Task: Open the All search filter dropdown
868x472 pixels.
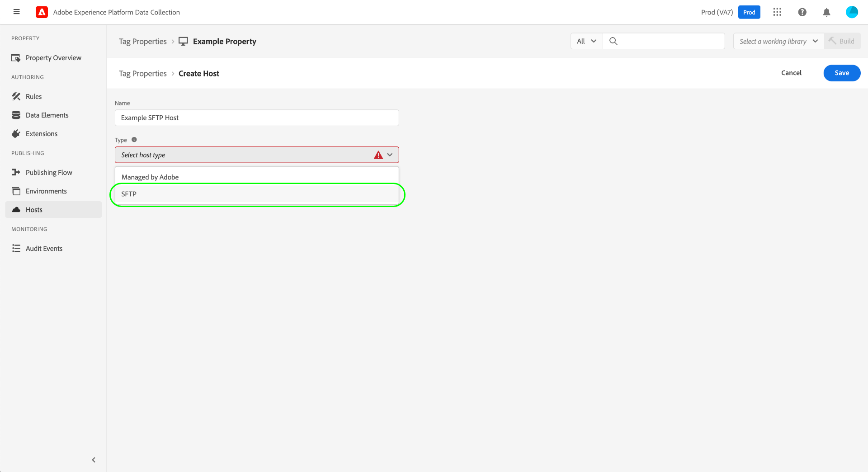Action: point(586,41)
